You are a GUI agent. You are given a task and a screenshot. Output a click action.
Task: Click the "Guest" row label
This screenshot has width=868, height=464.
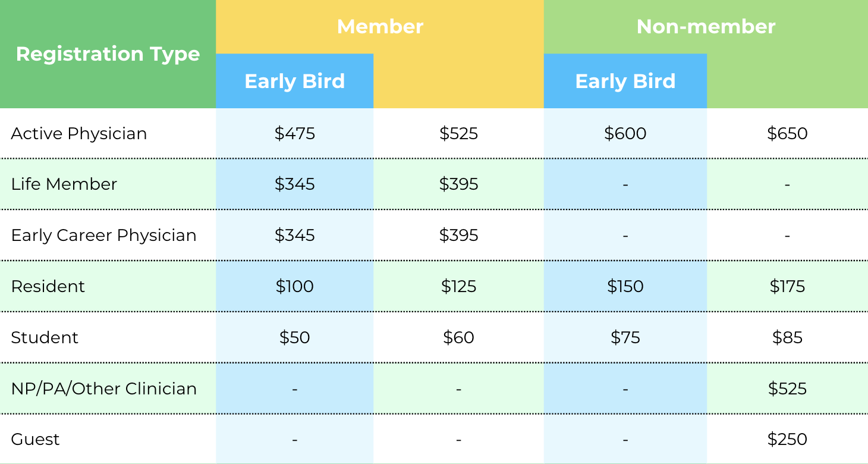click(35, 439)
